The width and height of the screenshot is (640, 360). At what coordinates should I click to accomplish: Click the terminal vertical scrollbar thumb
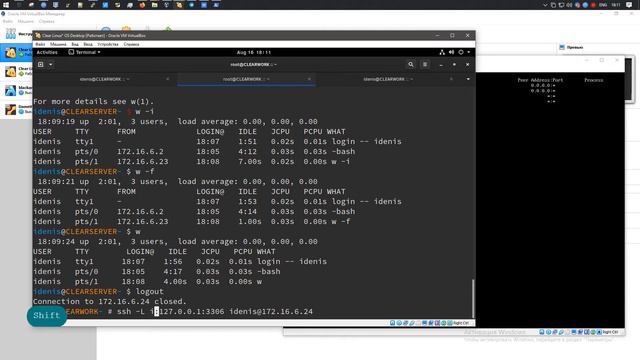tap(473, 298)
